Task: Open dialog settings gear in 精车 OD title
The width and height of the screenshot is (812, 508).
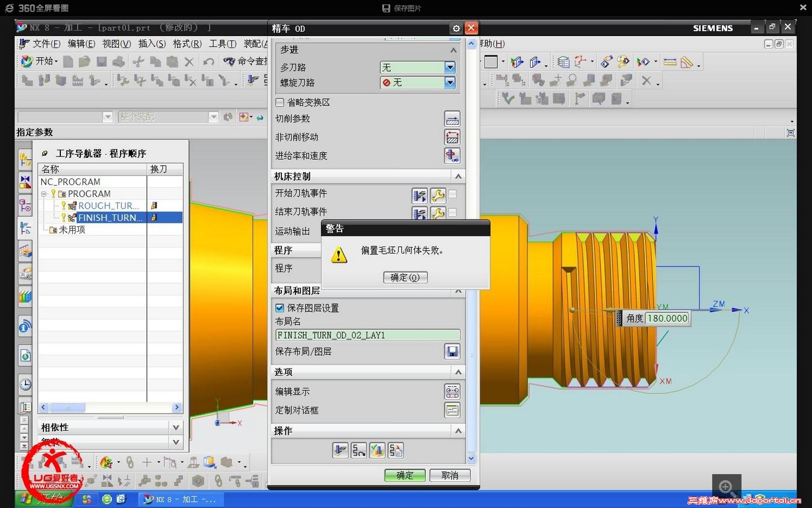Action: coord(456,28)
